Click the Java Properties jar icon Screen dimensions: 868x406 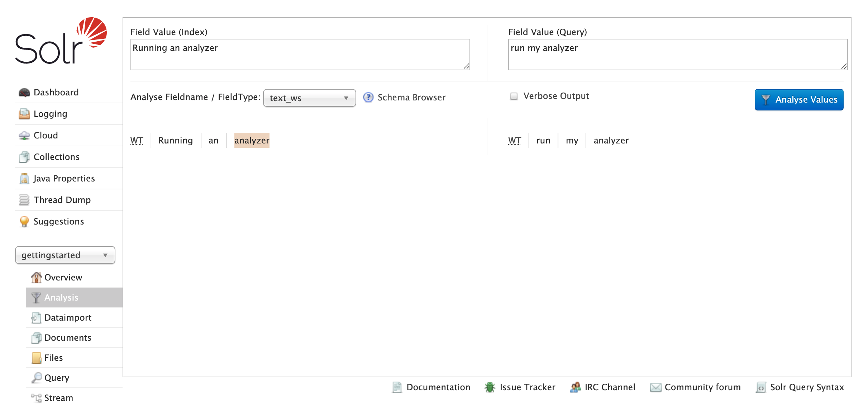(24, 179)
